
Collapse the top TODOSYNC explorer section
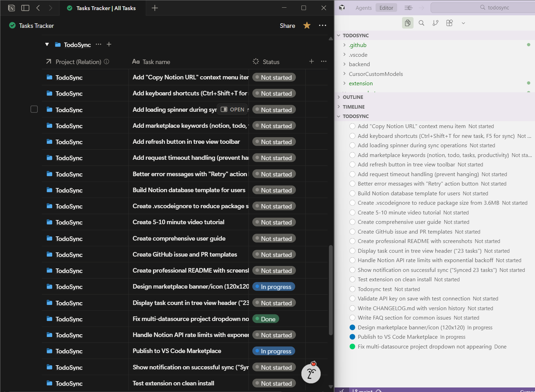(339, 36)
